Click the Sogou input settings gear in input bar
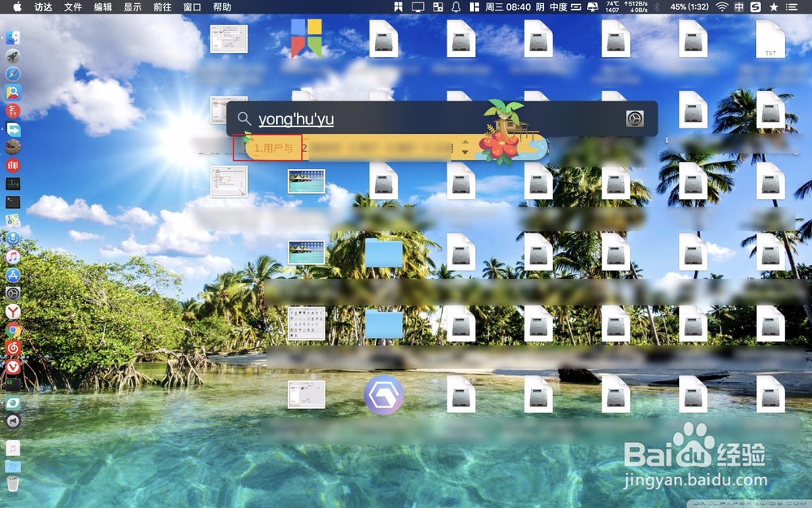Viewport: 812px width, 508px height. coord(635,118)
